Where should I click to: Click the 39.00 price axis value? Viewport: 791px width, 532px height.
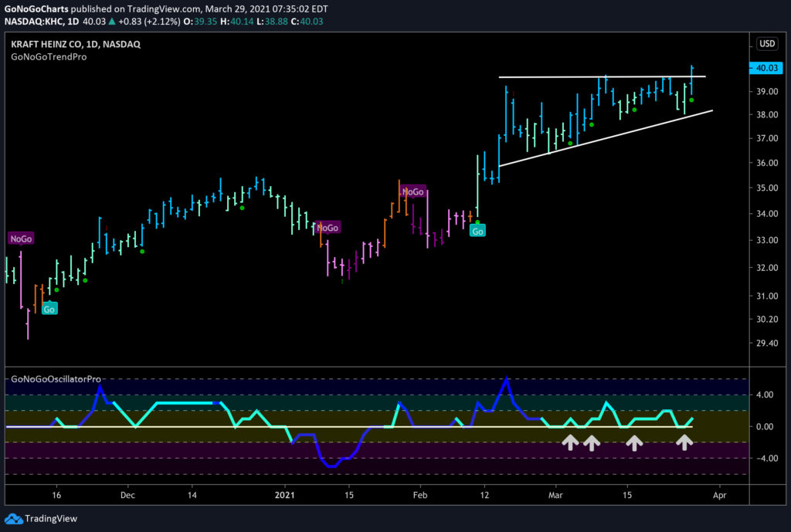[767, 92]
